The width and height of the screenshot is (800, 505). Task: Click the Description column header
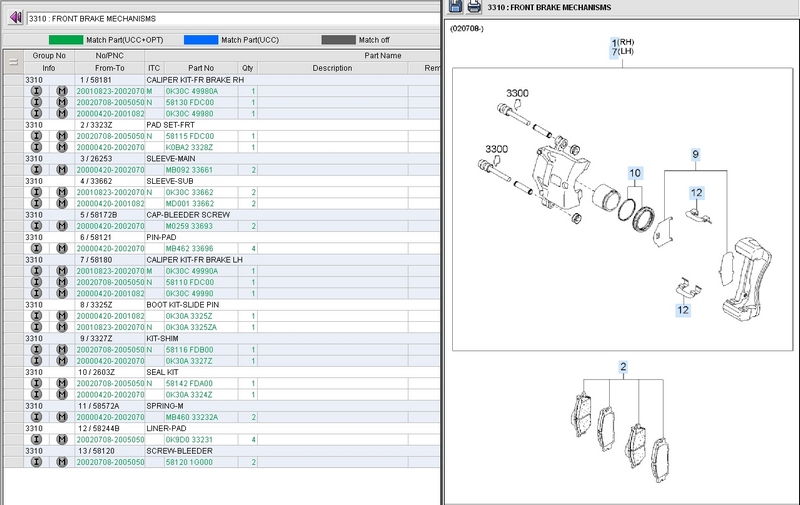coord(332,68)
